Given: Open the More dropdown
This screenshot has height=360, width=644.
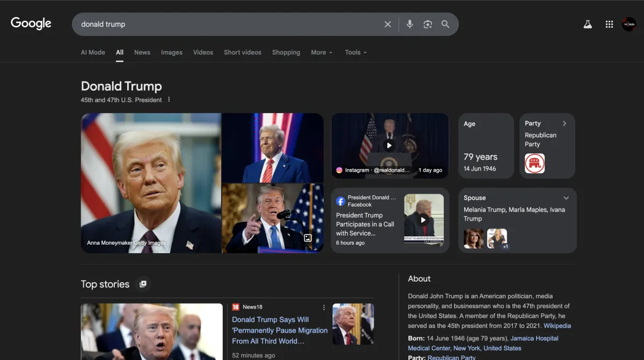Looking at the screenshot, I should coord(321,52).
